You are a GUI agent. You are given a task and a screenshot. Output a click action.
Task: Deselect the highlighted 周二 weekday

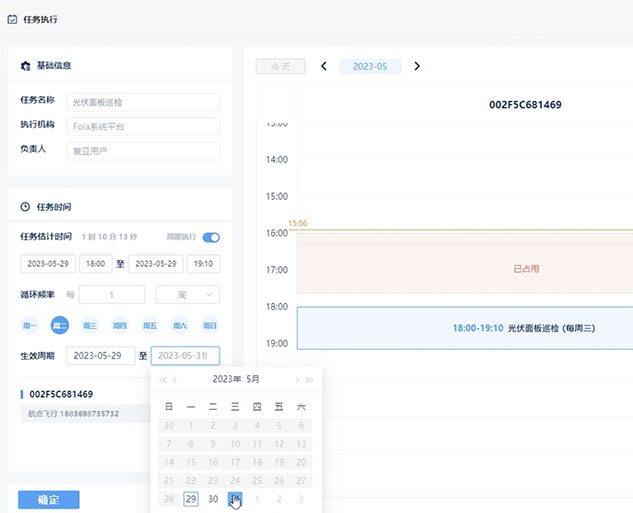pyautogui.click(x=60, y=325)
